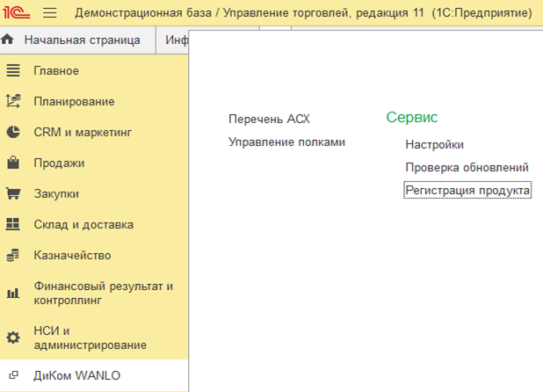This screenshot has height=392, width=543.
Task: Click the Главное section icon
Action: 13,70
